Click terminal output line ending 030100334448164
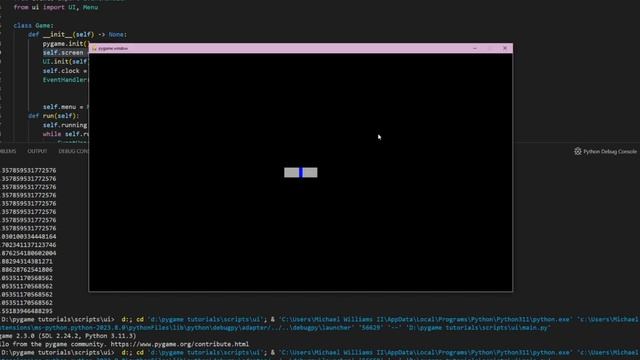The width and height of the screenshot is (640, 360). [28, 236]
